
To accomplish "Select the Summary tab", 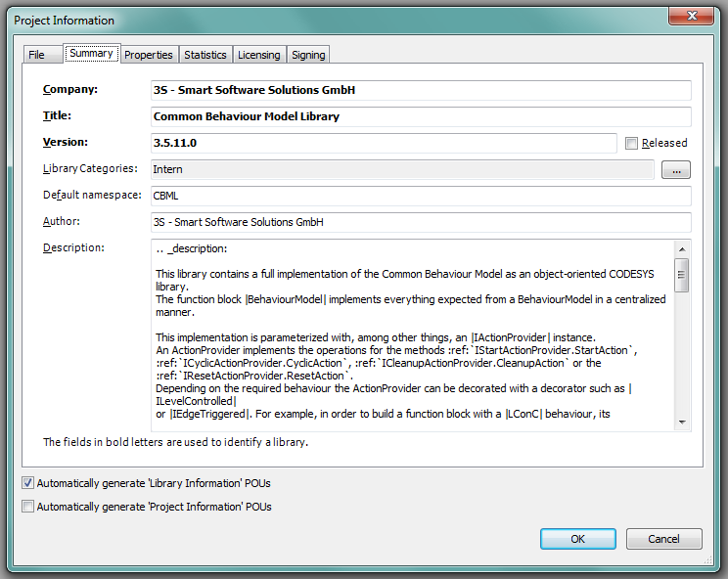I will tap(91, 54).
